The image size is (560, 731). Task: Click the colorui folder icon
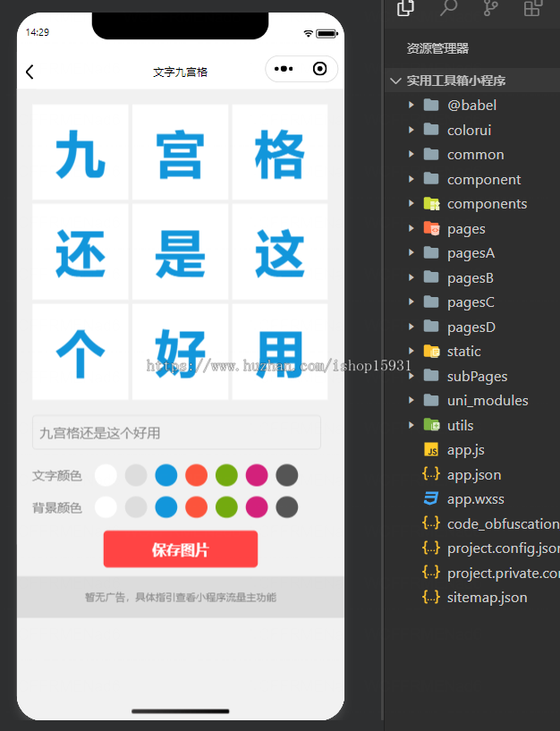(x=431, y=130)
